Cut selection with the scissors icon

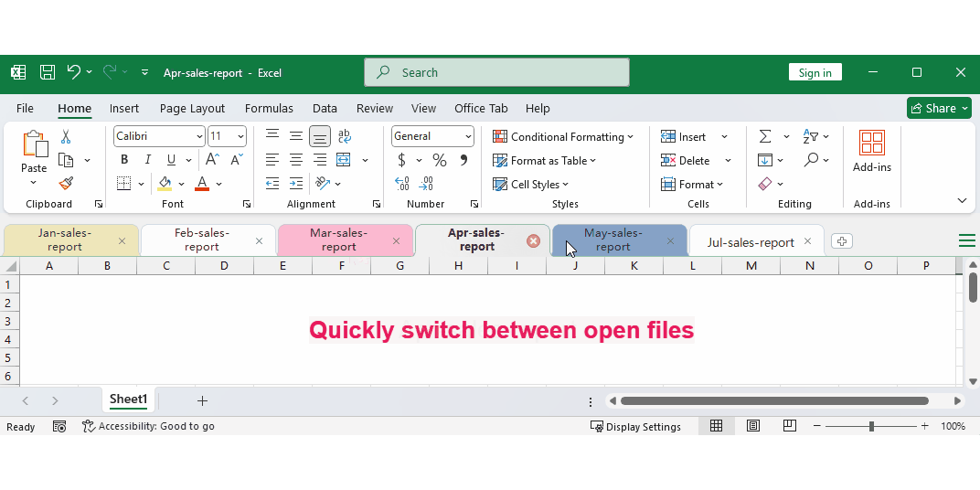pos(66,136)
